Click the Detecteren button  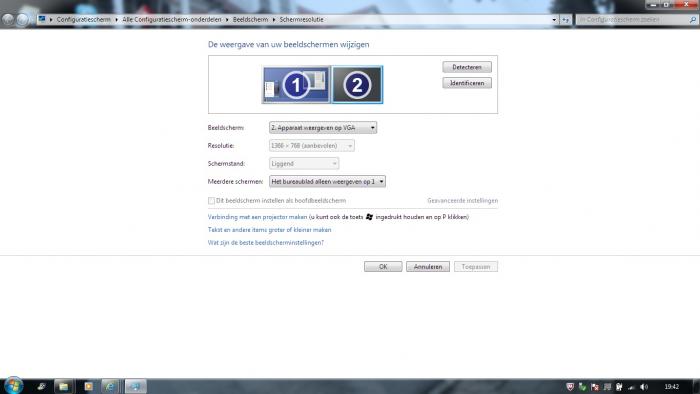coord(467,67)
